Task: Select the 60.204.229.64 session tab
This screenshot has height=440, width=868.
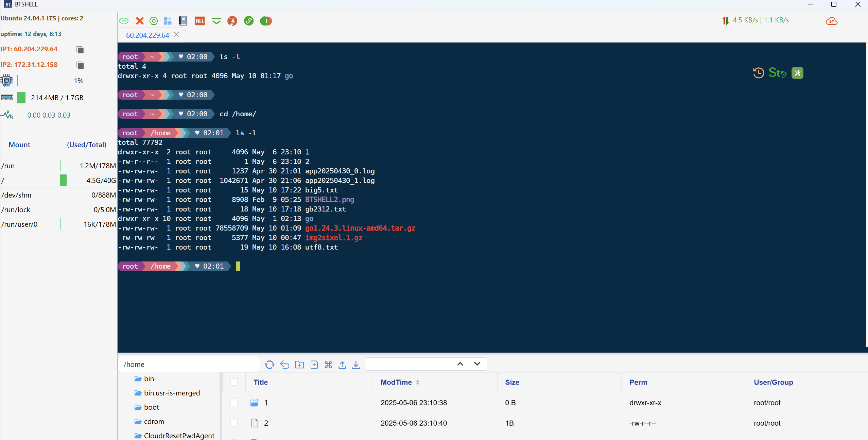Action: pyautogui.click(x=147, y=35)
